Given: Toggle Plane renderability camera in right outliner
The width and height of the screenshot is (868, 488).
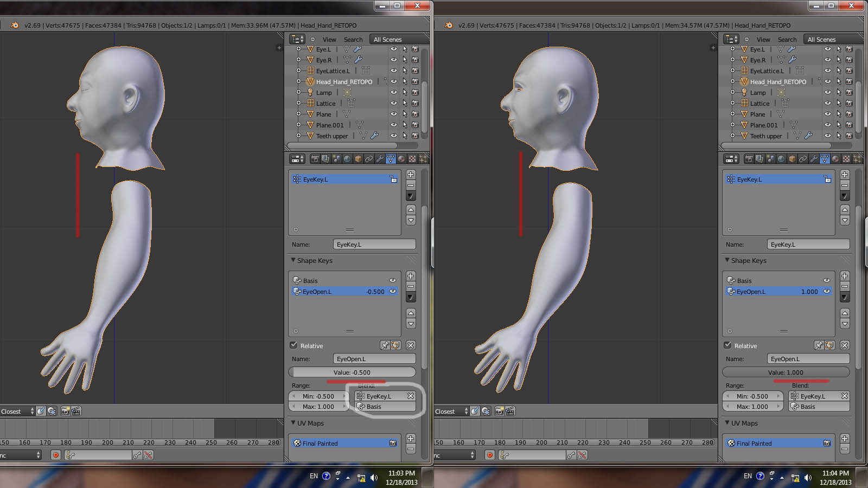Looking at the screenshot, I should tap(849, 114).
